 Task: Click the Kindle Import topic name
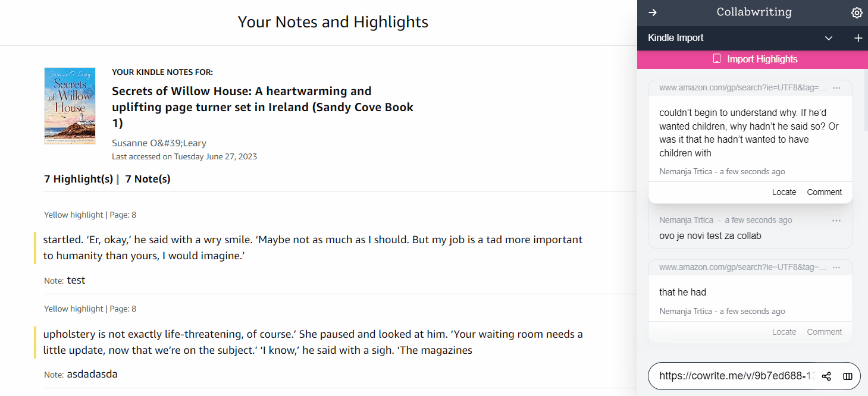[676, 38]
